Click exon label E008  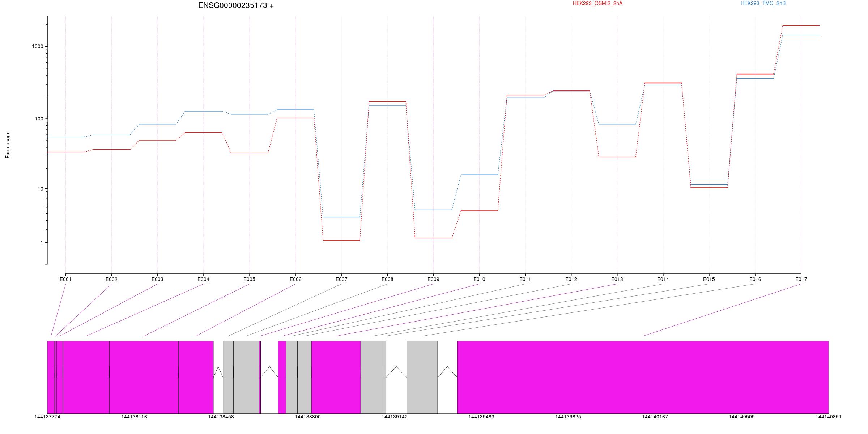(387, 279)
